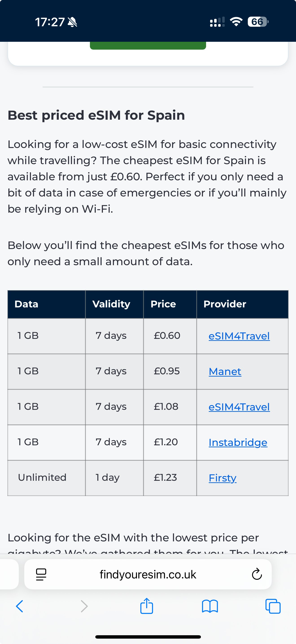Tap the green button at top
This screenshot has width=296, height=644.
pos(148,46)
